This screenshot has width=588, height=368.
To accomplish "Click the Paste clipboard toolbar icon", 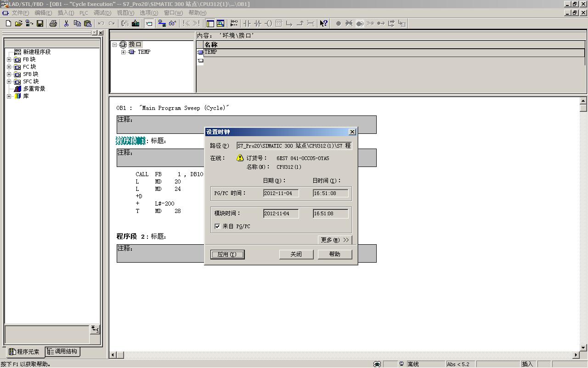I will pyautogui.click(x=88, y=23).
